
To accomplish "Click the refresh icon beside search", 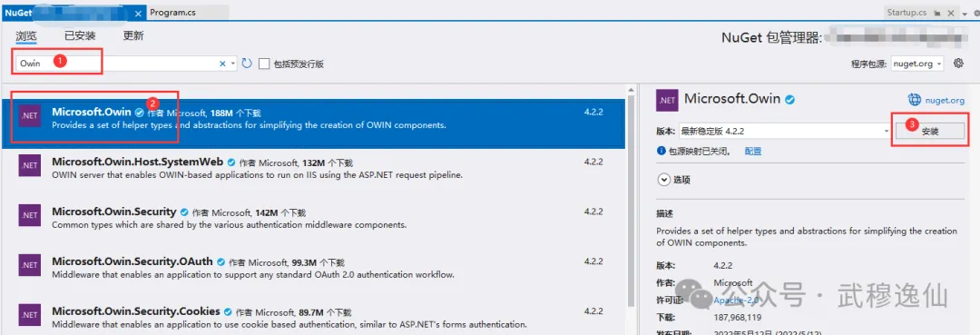I will pos(247,64).
